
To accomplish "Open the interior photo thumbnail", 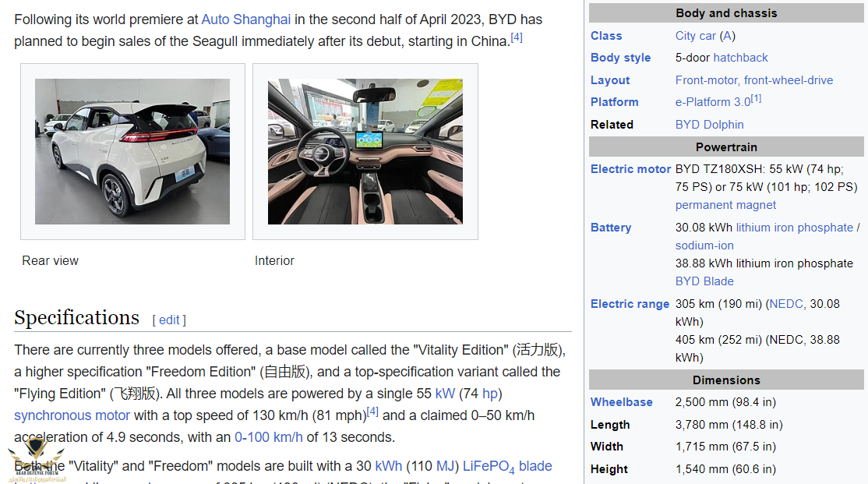I will tap(365, 151).
